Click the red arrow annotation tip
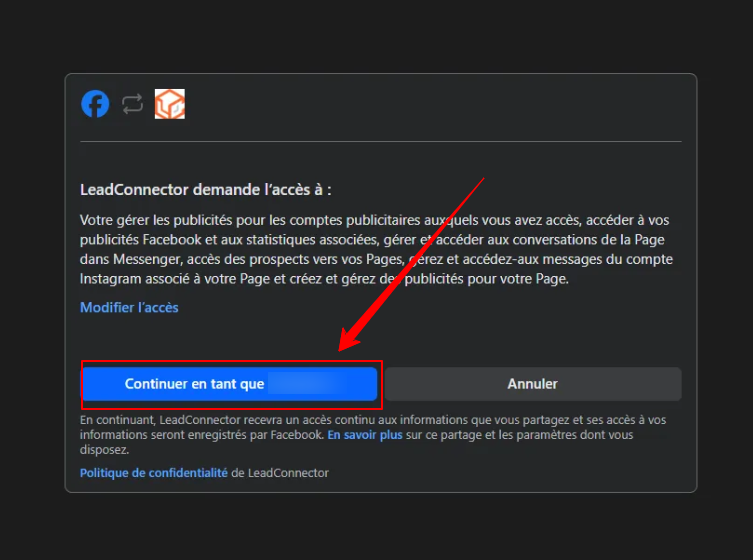The width and height of the screenshot is (753, 560). click(343, 348)
